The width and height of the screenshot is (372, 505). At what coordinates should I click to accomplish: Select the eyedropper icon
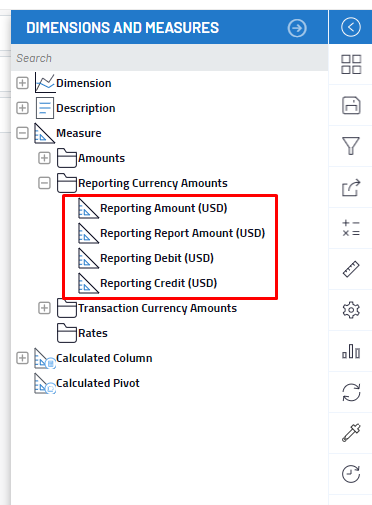pos(351,433)
